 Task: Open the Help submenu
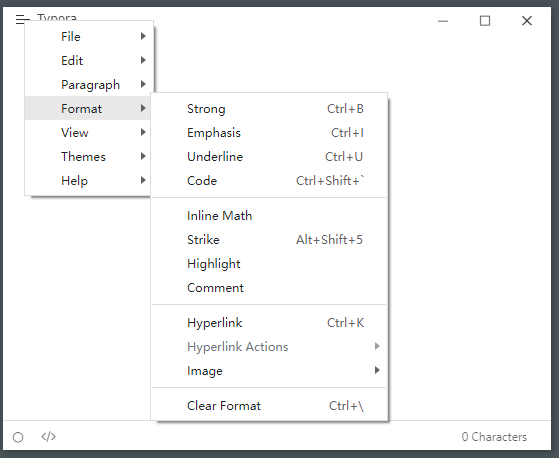point(89,180)
